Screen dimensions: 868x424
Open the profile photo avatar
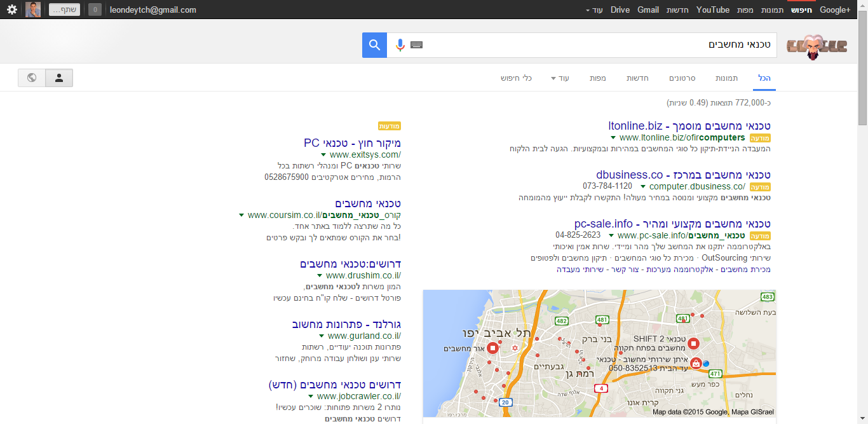point(33,10)
